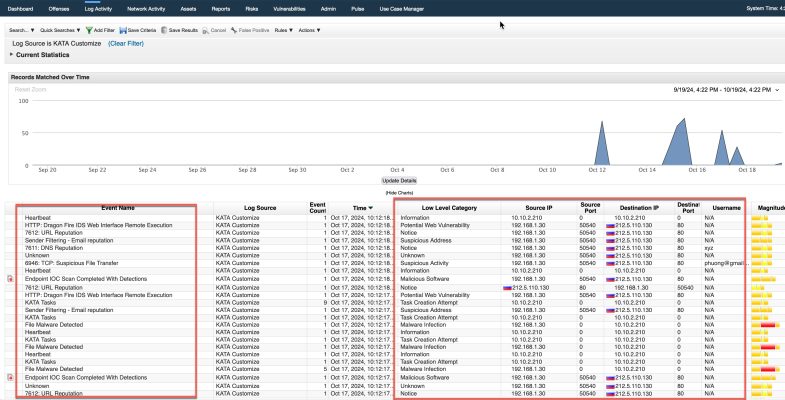Open the Reports tab
785x400 pixels.
pos(221,9)
